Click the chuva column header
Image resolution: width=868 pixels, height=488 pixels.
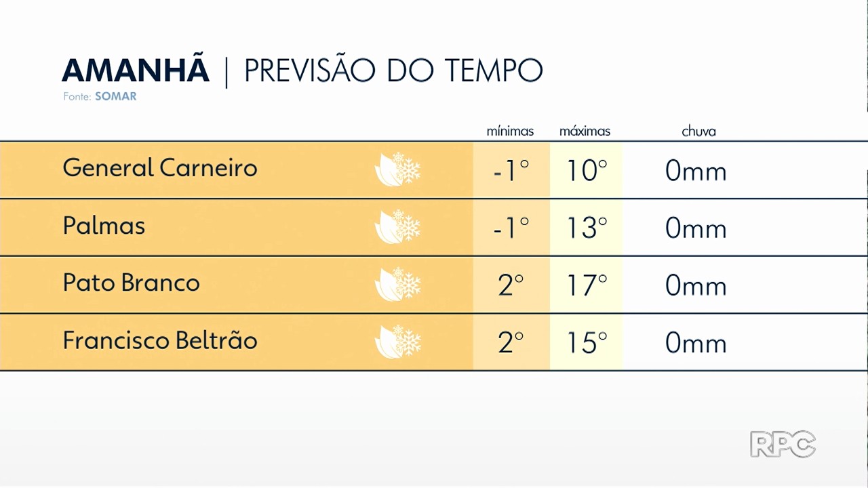tap(698, 131)
